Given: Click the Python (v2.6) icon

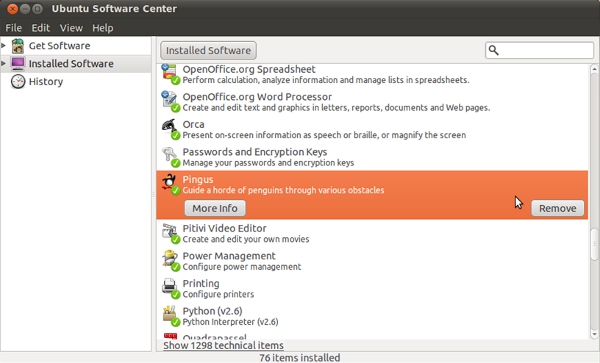Looking at the screenshot, I should pyautogui.click(x=170, y=316).
